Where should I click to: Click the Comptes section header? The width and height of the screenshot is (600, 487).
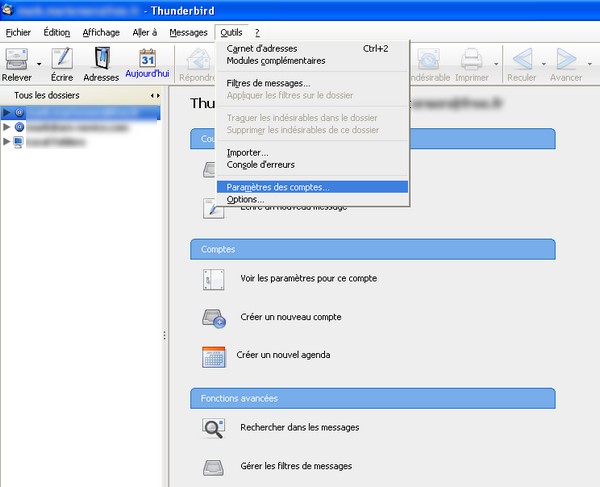pyautogui.click(x=373, y=249)
